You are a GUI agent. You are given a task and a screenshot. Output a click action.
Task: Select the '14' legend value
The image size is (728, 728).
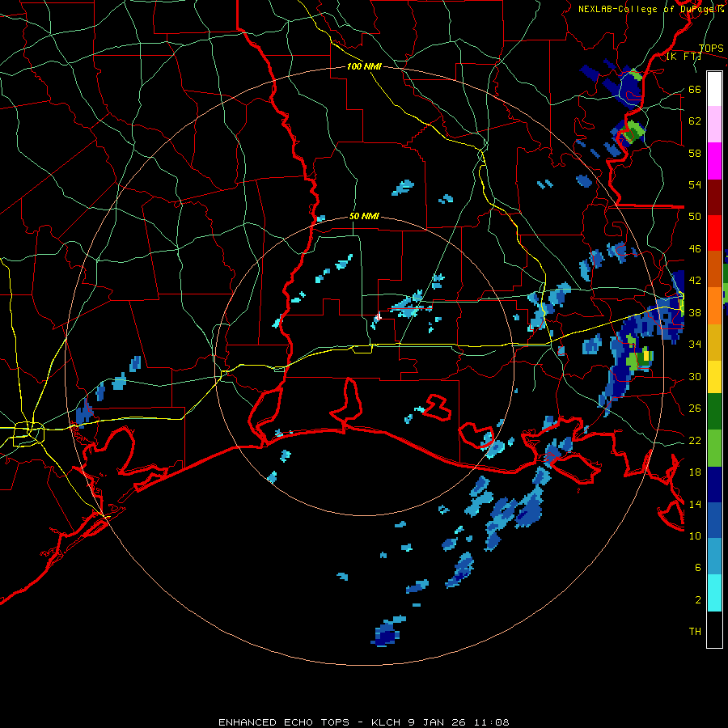[695, 504]
